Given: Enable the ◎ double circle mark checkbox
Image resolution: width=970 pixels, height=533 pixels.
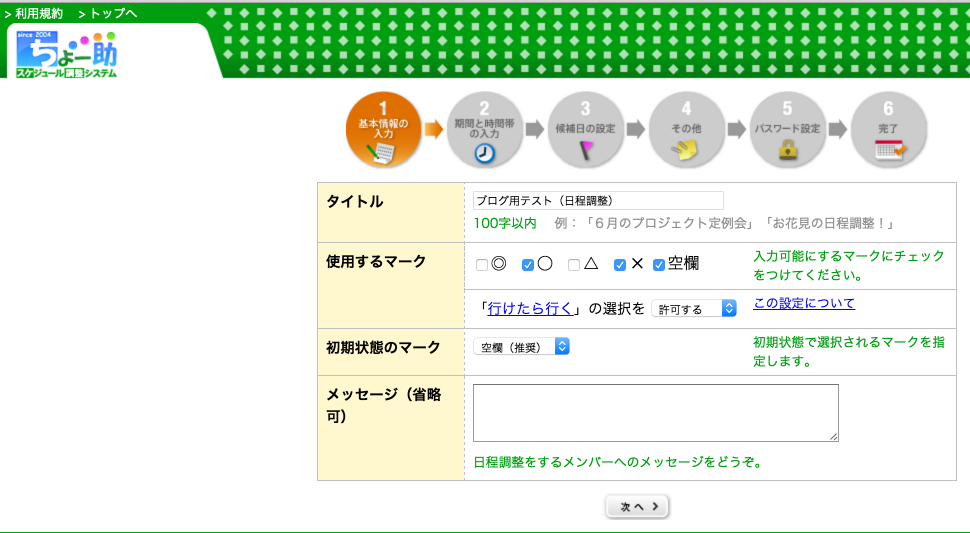Looking at the screenshot, I should [482, 265].
